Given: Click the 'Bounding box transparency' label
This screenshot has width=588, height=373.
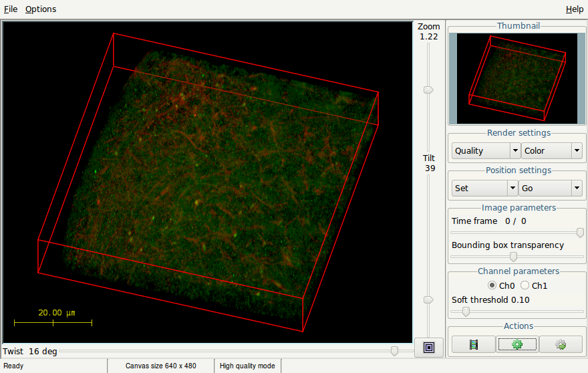Looking at the screenshot, I should 508,245.
